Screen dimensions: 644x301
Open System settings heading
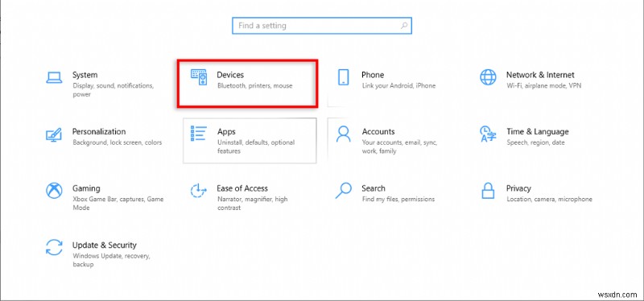pyautogui.click(x=85, y=75)
